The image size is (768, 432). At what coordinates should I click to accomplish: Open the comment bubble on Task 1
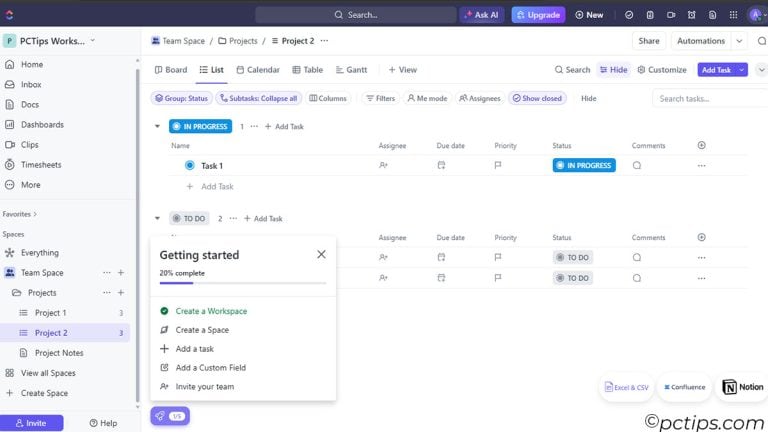(x=637, y=166)
